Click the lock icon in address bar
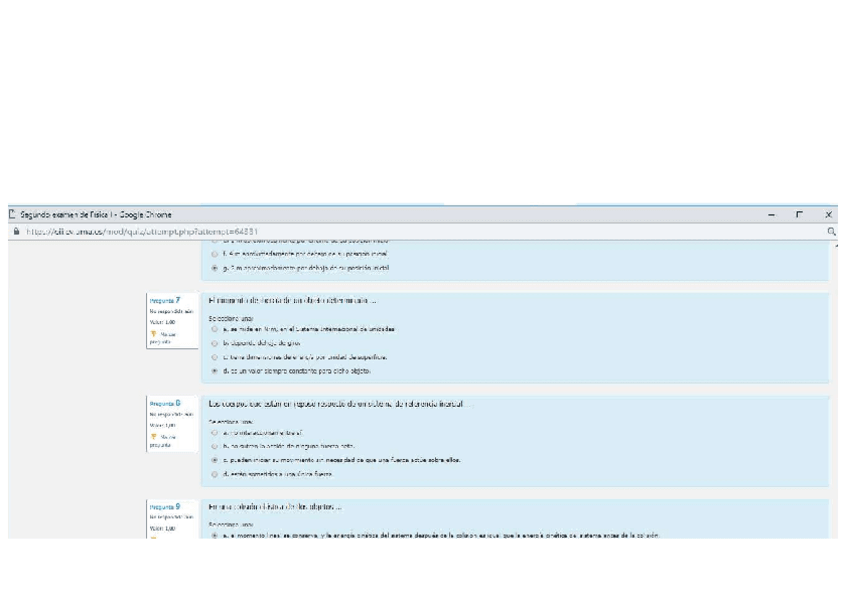The width and height of the screenshot is (848, 599). point(11,231)
